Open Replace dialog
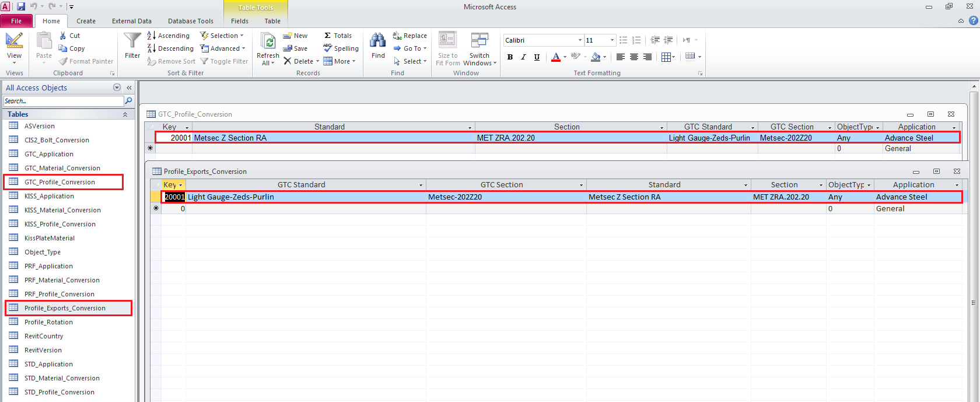This screenshot has width=980, height=402. (409, 36)
